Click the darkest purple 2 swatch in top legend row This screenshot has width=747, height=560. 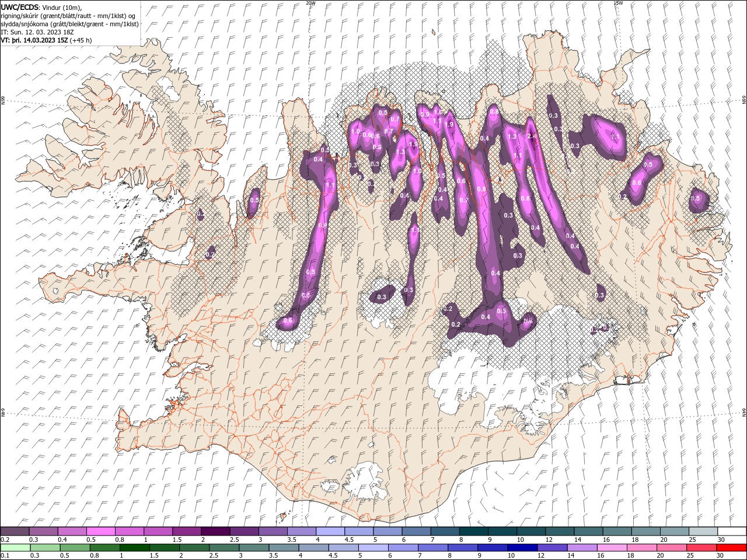215,531
